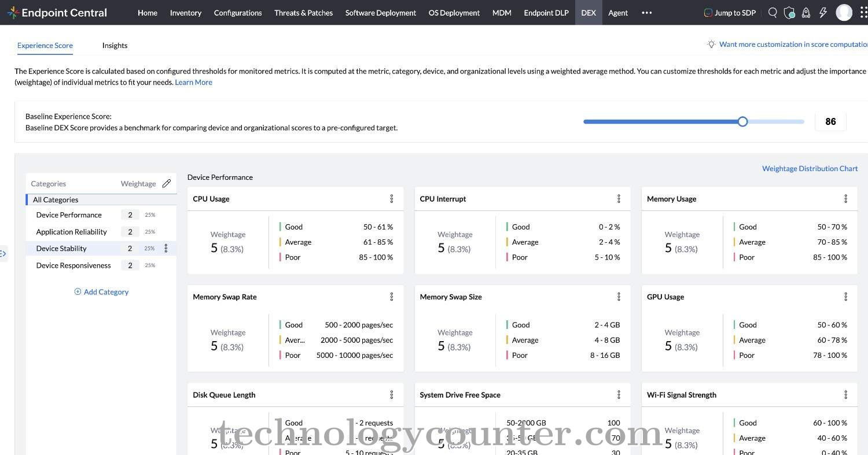Open the Weightage Distribution Chart link
868x455 pixels.
[x=810, y=168]
